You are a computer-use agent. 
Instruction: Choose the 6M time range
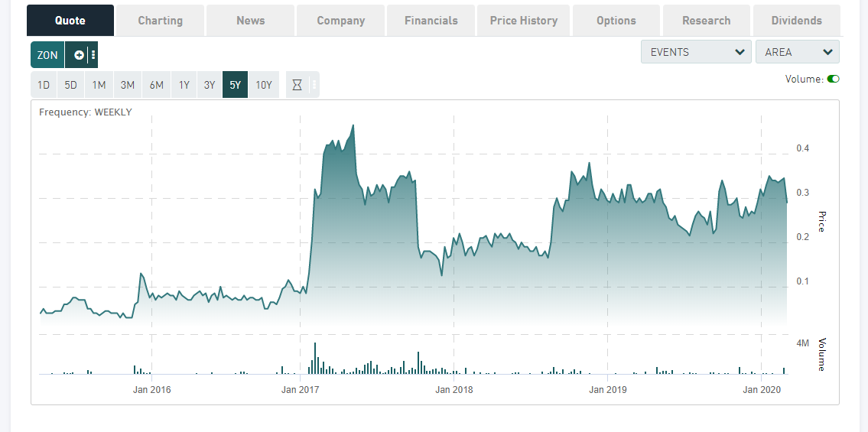coord(156,85)
